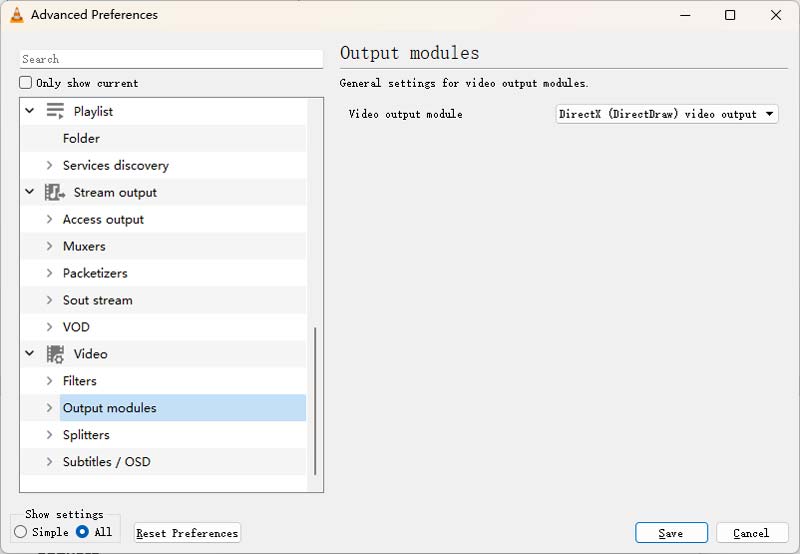Expand Services discovery node
The width and height of the screenshot is (800, 554).
pyautogui.click(x=49, y=165)
